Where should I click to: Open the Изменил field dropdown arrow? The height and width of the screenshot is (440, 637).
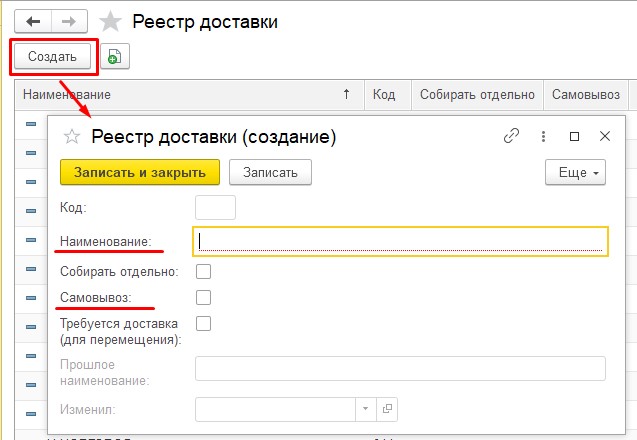click(365, 409)
